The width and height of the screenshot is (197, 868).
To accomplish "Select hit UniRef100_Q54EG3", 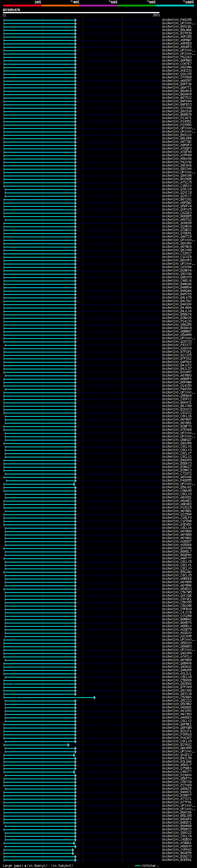I will 177,589.
